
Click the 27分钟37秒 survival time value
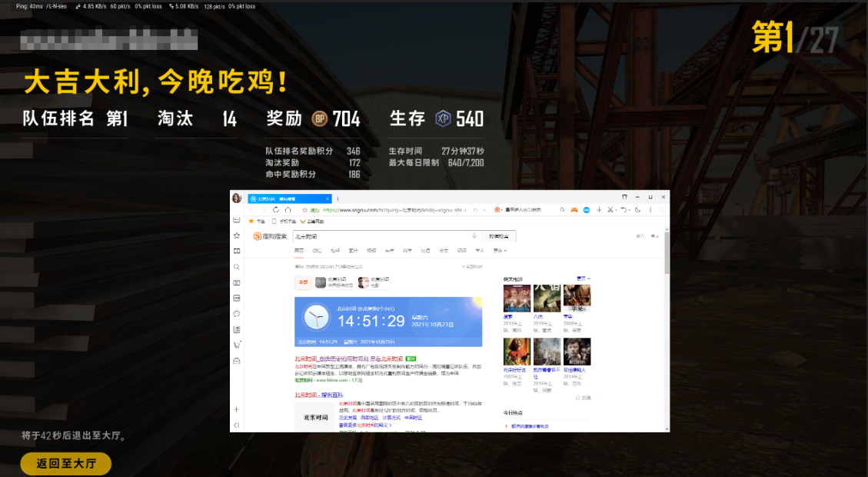463,152
